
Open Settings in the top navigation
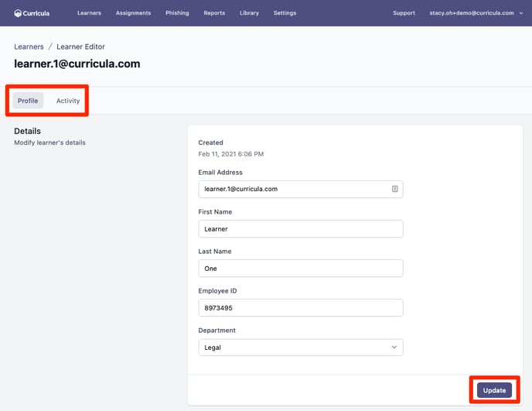click(x=285, y=13)
